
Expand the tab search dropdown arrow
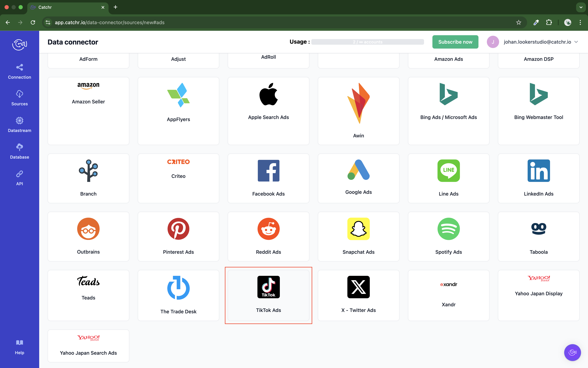pyautogui.click(x=581, y=7)
